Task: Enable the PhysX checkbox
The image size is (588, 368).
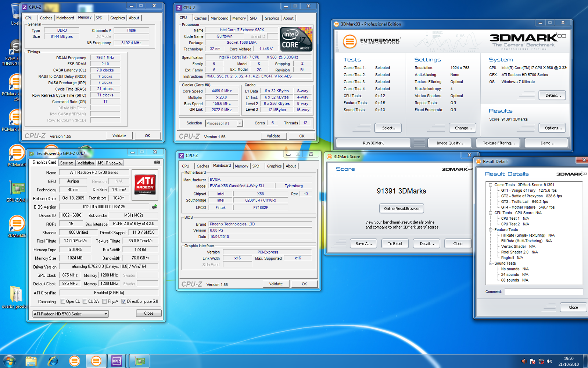Action: coord(104,301)
